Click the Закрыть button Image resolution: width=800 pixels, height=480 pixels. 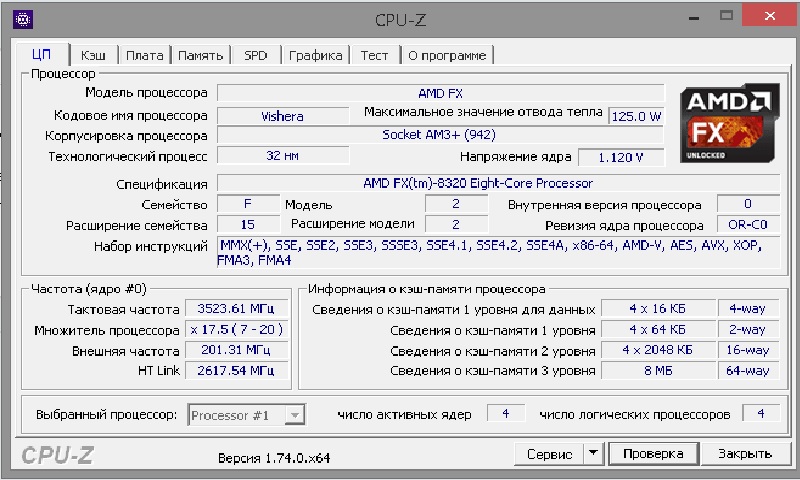(744, 453)
